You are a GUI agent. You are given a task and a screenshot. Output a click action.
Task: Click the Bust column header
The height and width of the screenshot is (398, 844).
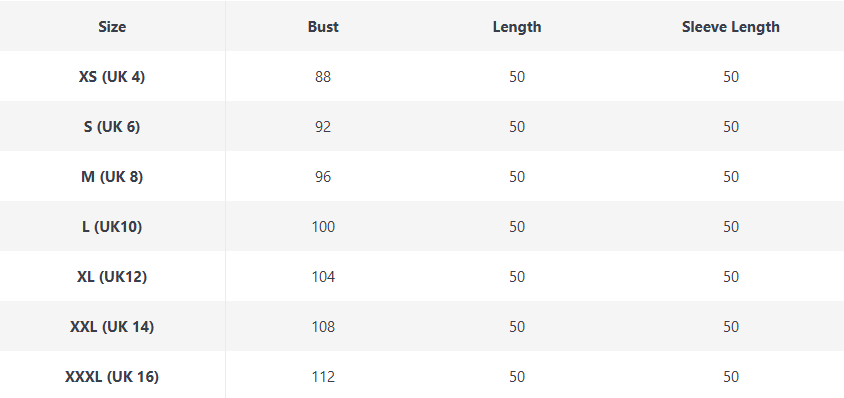[x=323, y=27]
